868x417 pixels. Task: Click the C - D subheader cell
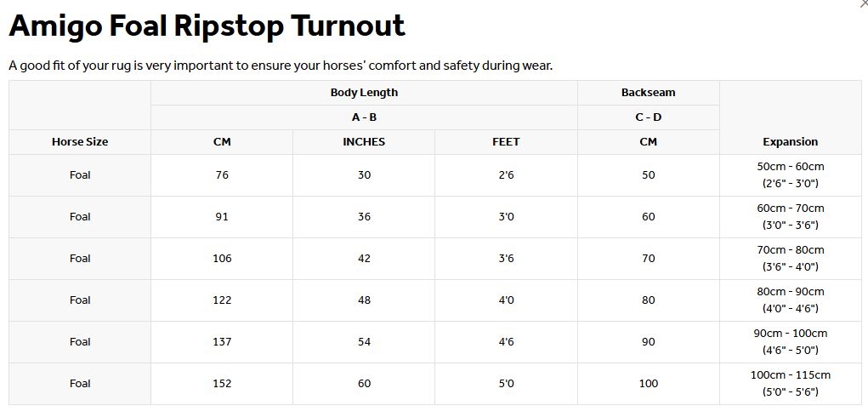(648, 117)
